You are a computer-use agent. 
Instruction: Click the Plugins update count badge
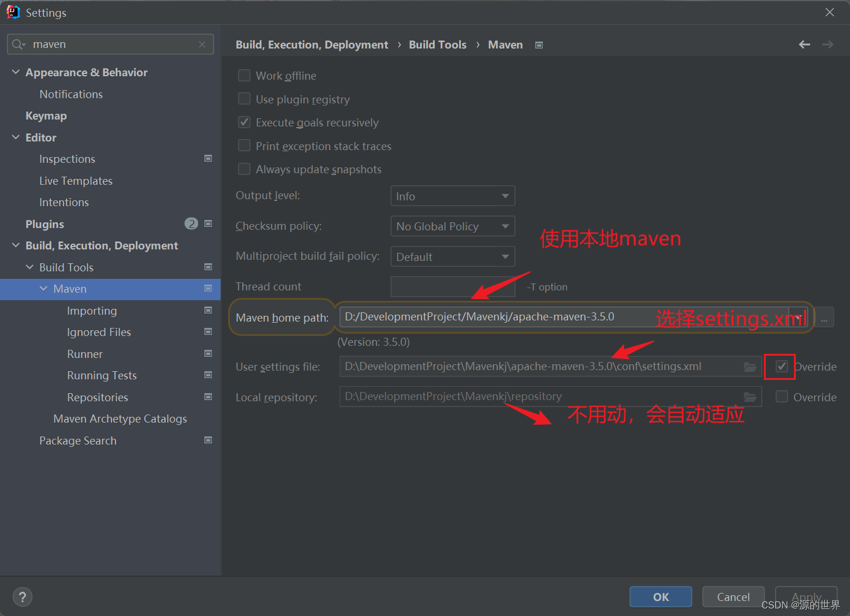(191, 223)
